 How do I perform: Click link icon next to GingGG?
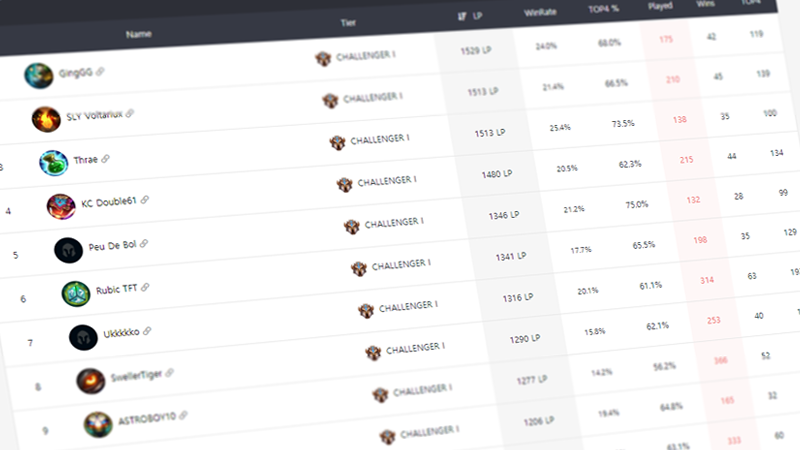click(x=101, y=71)
